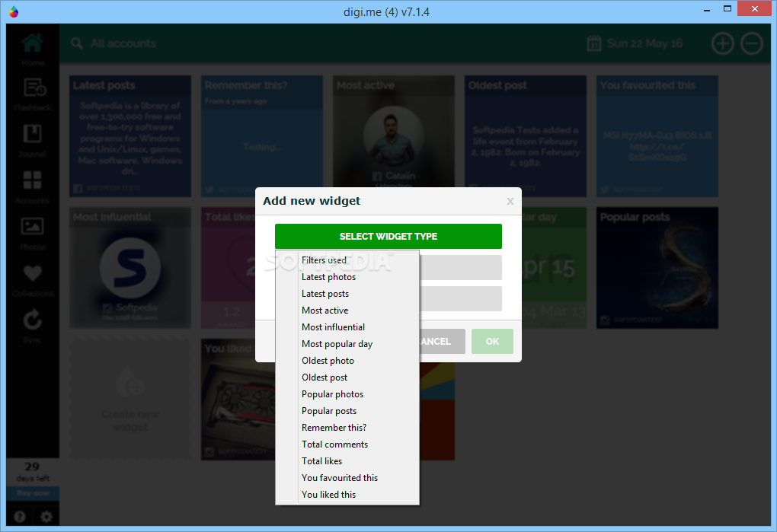Open the Most influential widget tile
Screen dimensions: 777x532
(x=129, y=268)
